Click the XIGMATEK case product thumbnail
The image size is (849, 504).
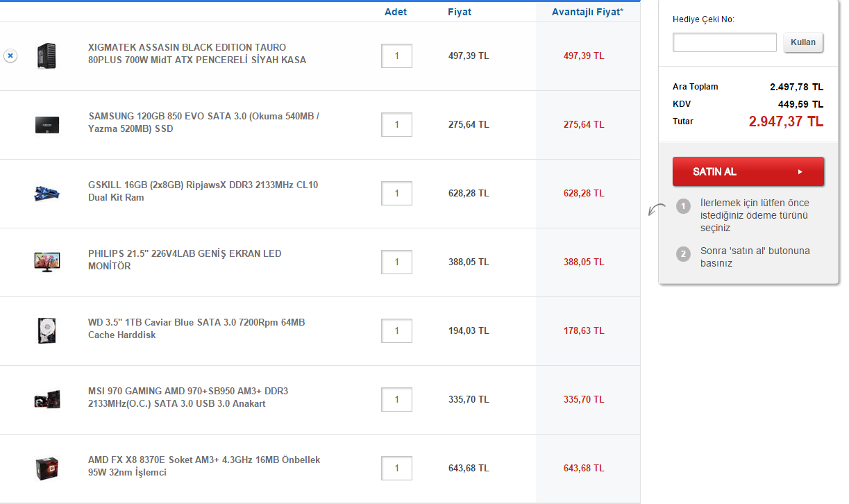[x=47, y=56]
